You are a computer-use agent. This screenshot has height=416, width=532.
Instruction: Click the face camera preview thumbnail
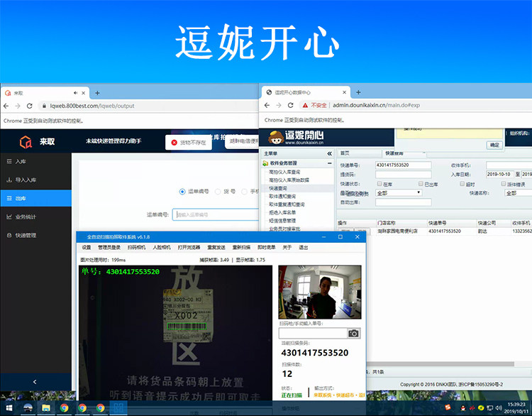coord(320,292)
